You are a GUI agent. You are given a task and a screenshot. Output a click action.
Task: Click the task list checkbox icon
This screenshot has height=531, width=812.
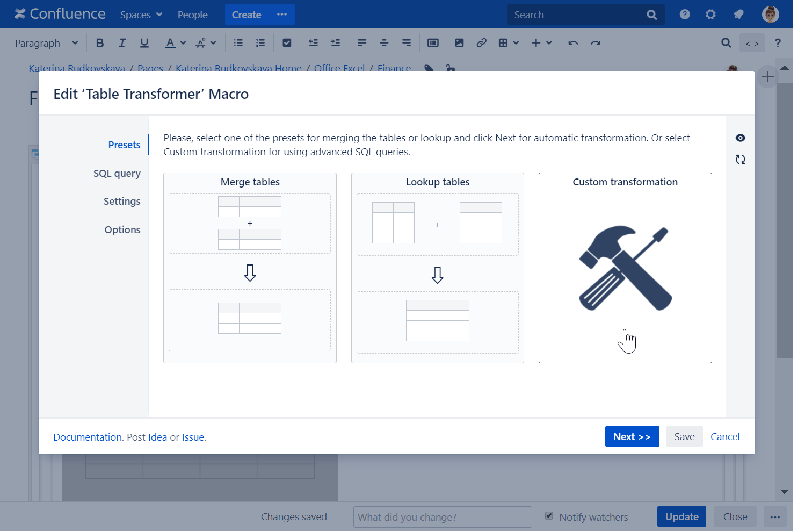point(287,43)
